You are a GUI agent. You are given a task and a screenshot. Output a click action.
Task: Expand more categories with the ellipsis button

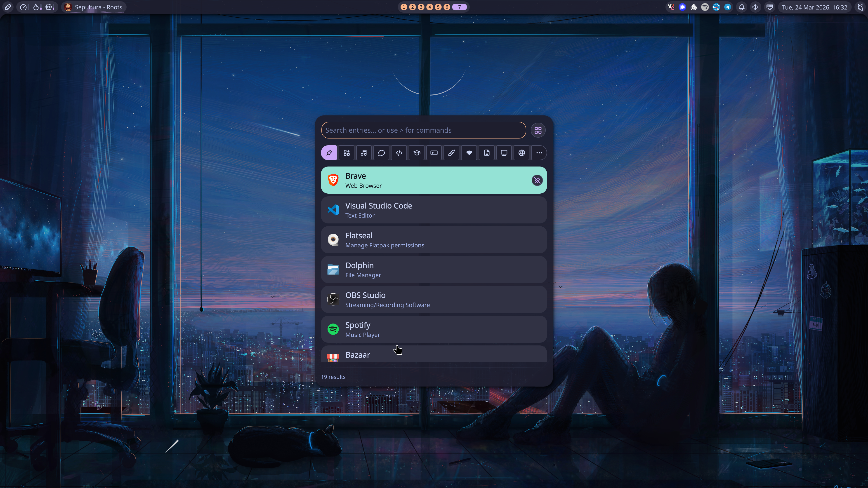click(x=539, y=152)
